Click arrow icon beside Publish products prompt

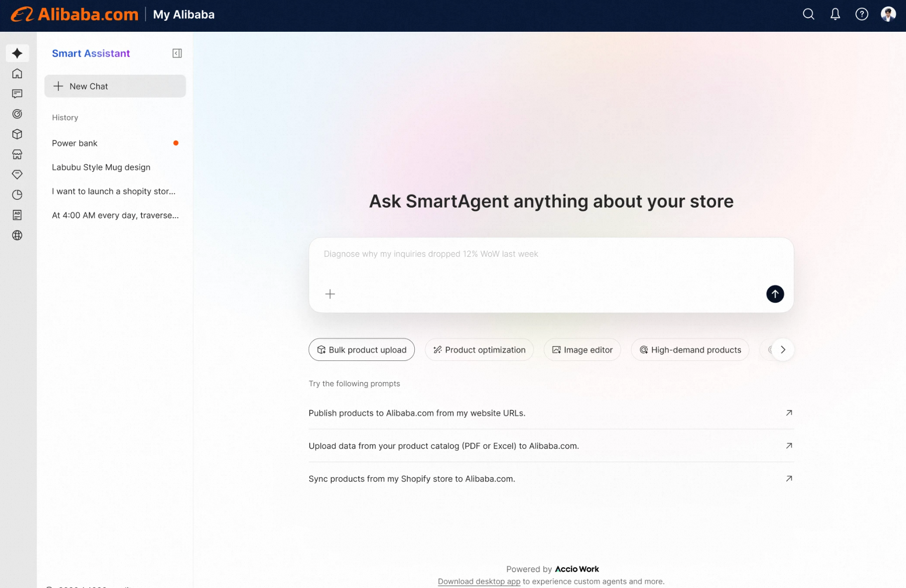pyautogui.click(x=789, y=412)
